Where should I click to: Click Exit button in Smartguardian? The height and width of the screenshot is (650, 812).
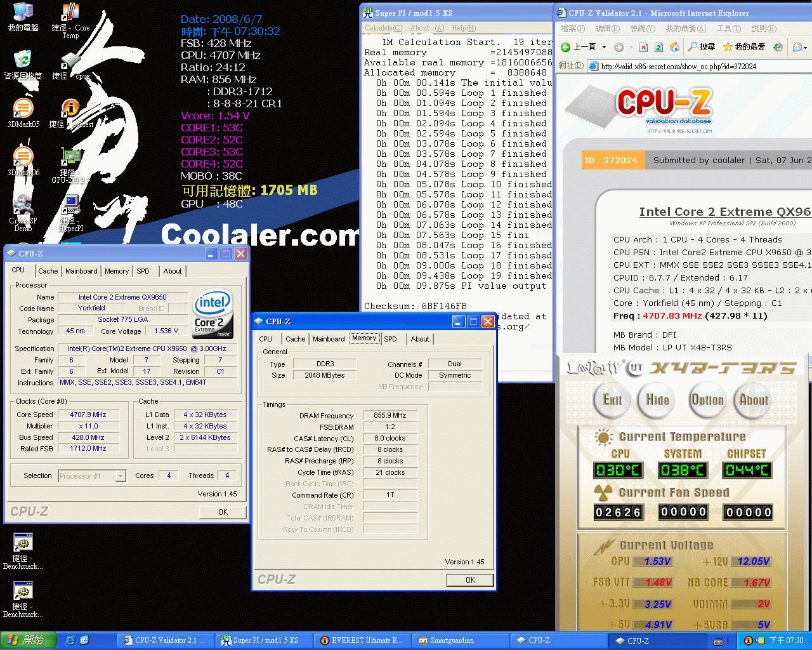point(612,400)
